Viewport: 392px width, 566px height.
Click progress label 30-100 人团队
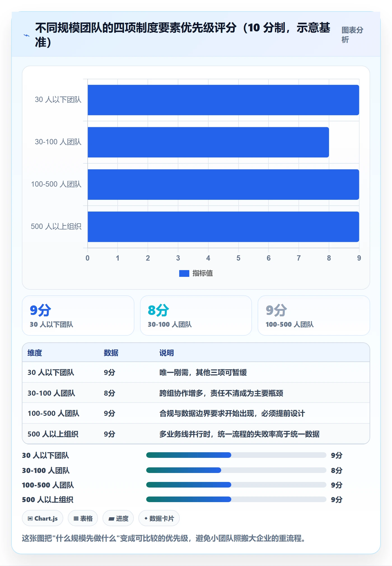pyautogui.click(x=46, y=470)
